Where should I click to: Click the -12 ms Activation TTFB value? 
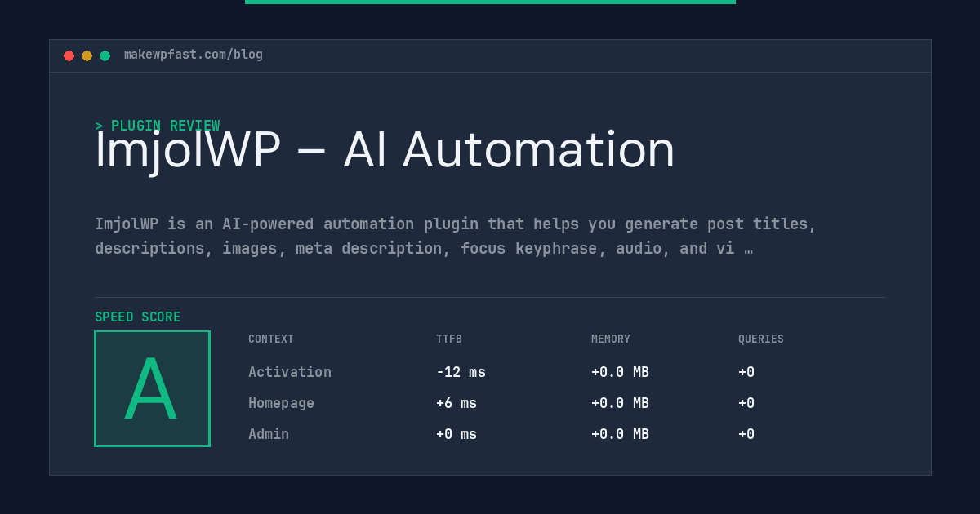click(x=461, y=372)
